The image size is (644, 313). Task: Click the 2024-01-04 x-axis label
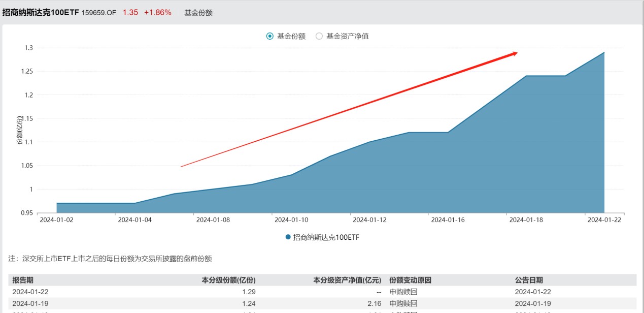click(x=134, y=220)
